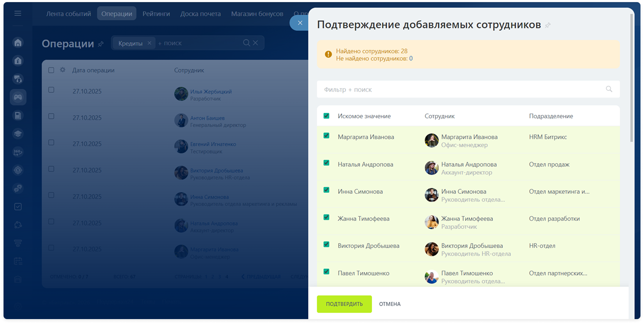Close the side panel with X button
644x324 pixels.
pyautogui.click(x=300, y=23)
